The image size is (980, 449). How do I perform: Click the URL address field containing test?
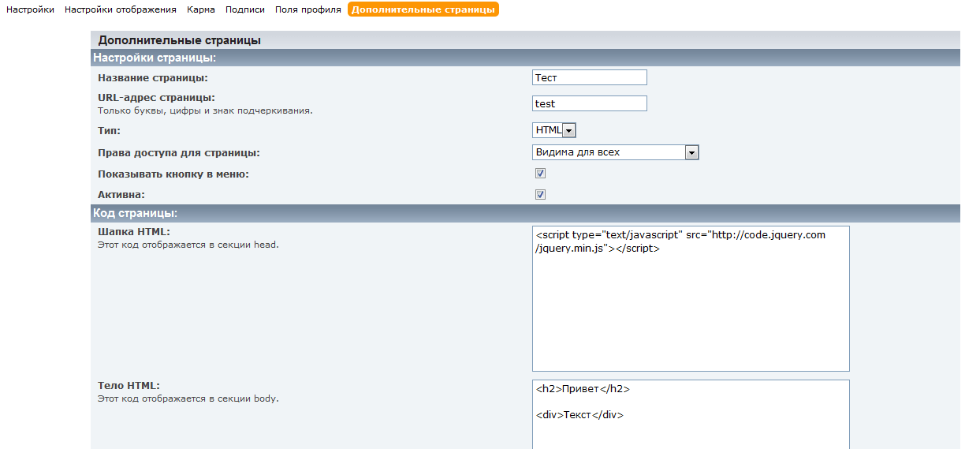pyautogui.click(x=589, y=103)
